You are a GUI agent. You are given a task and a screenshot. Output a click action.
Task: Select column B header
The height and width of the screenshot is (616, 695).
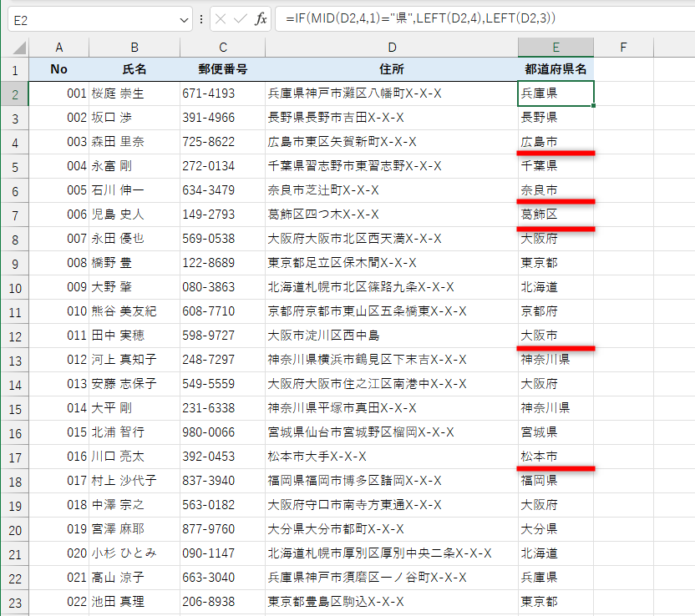pyautogui.click(x=134, y=48)
